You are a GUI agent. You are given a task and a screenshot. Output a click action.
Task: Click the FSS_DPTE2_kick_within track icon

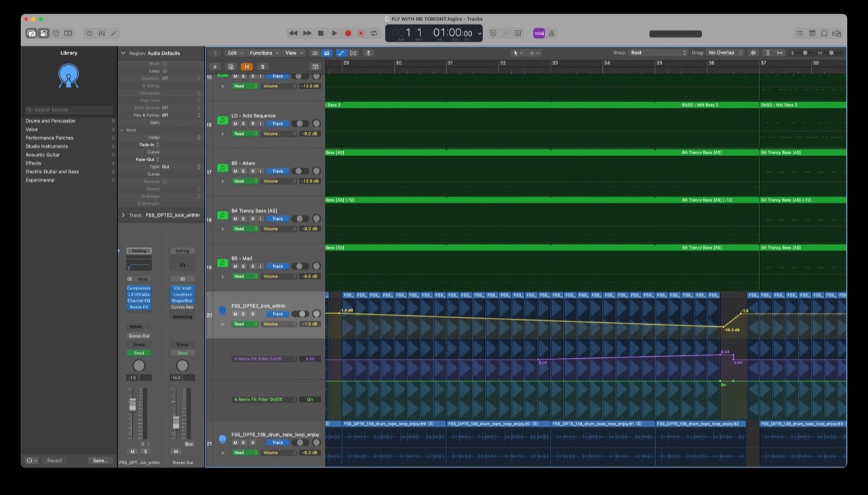tap(222, 310)
